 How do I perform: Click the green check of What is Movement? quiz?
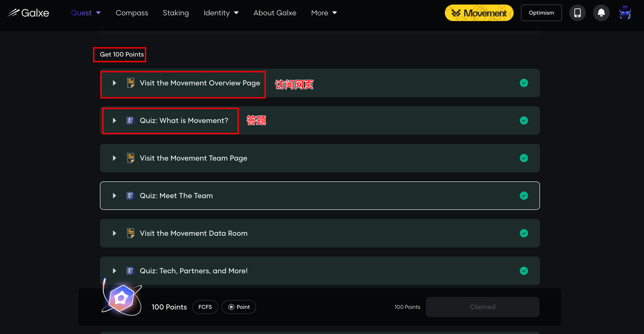[524, 120]
